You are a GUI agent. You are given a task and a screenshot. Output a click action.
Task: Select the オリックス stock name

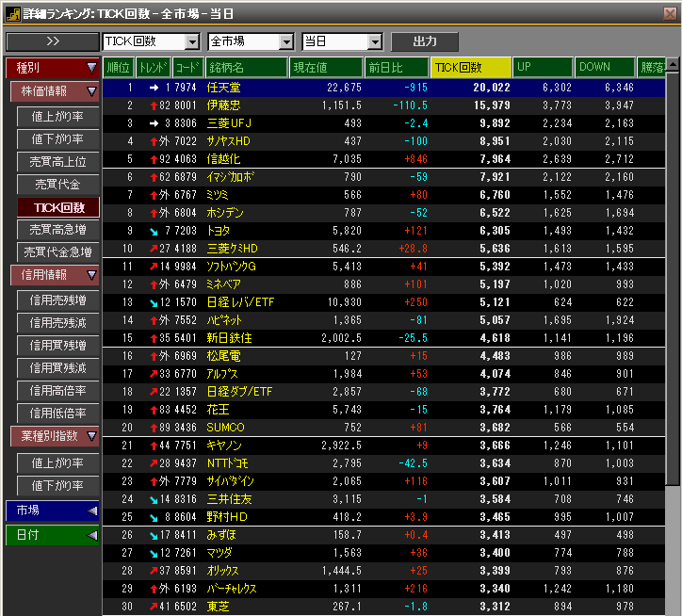coord(222,571)
